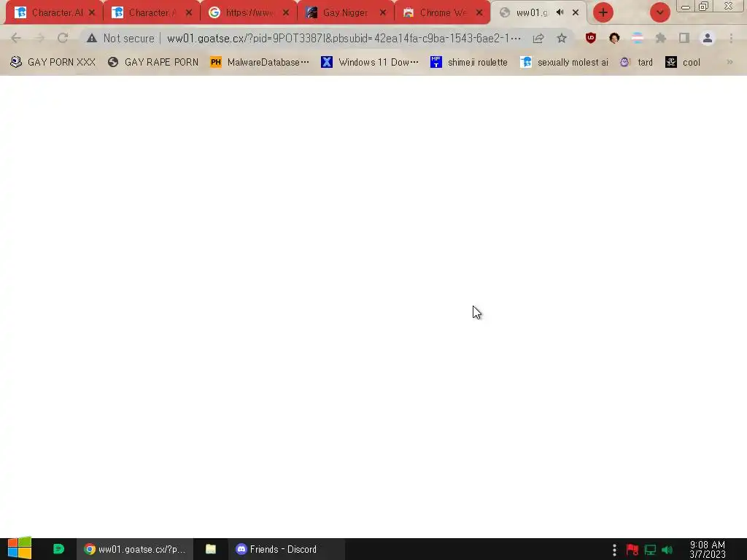This screenshot has width=747, height=560.
Task: Bookmark this page with the star
Action: click(x=562, y=38)
